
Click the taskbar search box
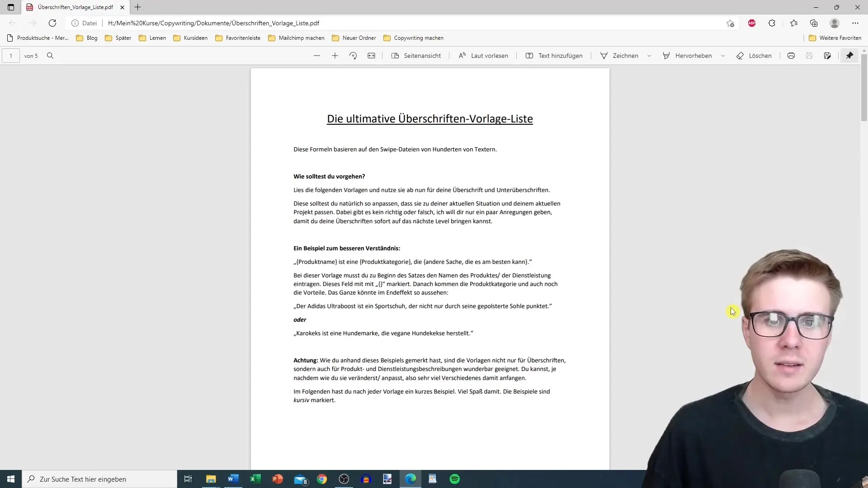[99, 479]
